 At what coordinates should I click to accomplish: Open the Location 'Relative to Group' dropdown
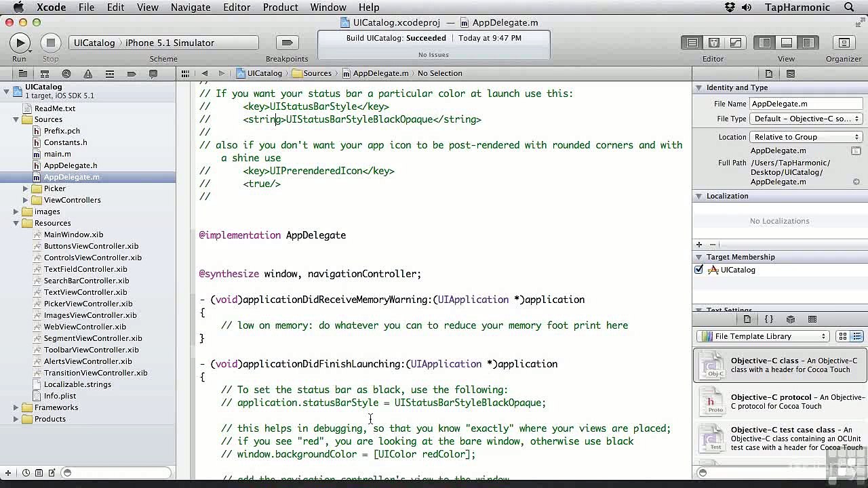[x=806, y=137]
